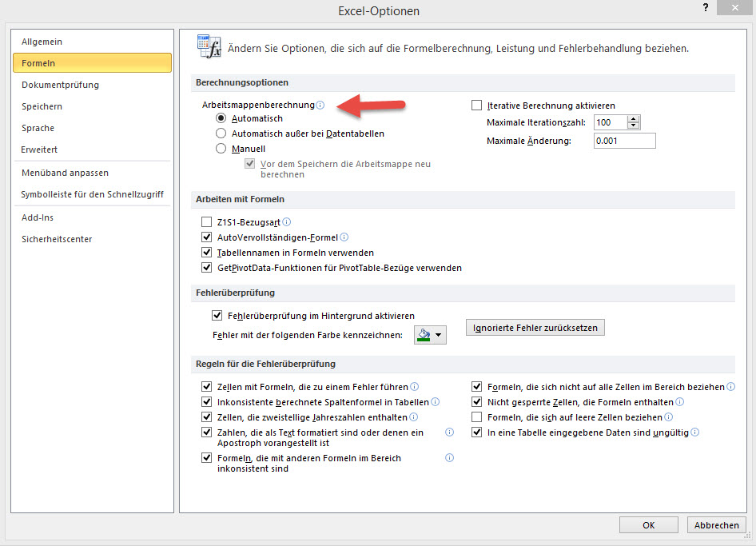
Task: Decrease Maximale Iterationszahl with down arrow
Action: [634, 126]
